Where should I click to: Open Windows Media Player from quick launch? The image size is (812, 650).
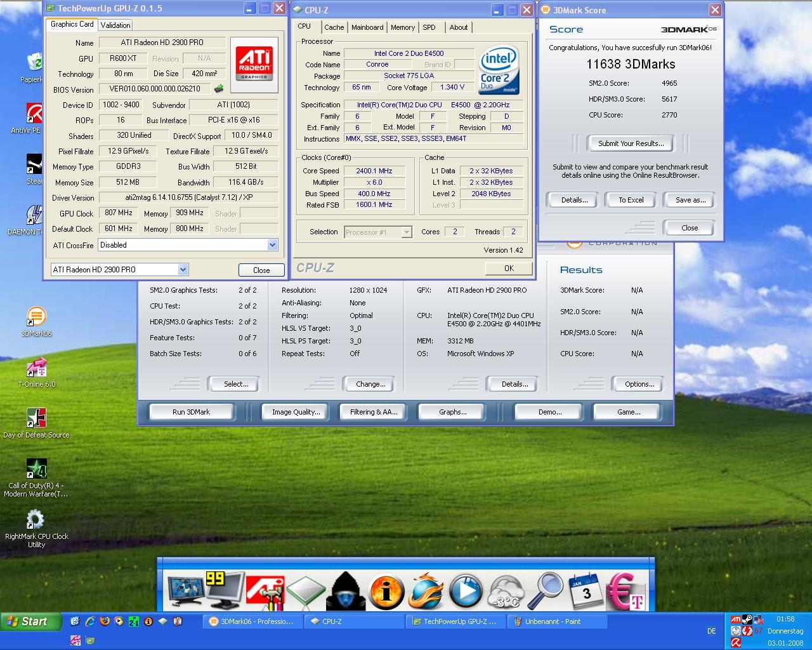119,621
